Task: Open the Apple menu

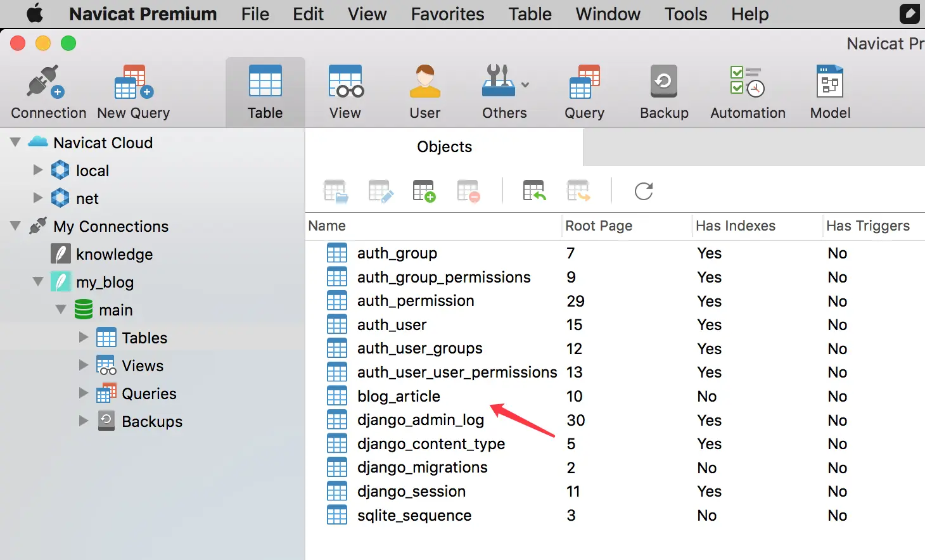Action: (x=34, y=13)
